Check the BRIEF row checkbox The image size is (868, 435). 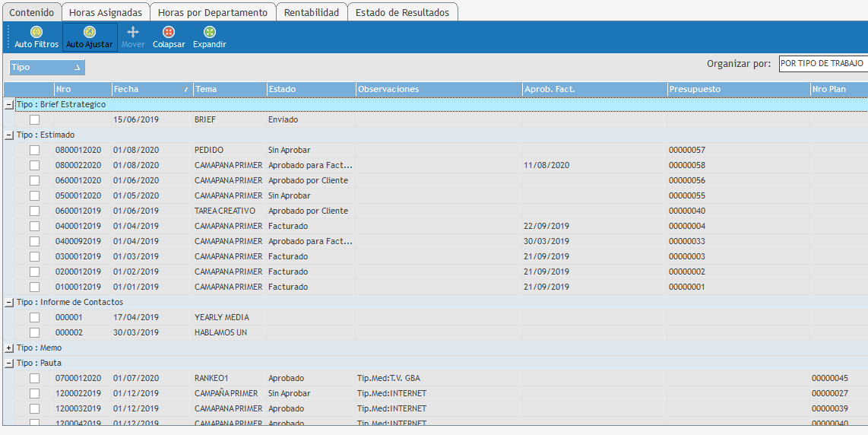[34, 119]
